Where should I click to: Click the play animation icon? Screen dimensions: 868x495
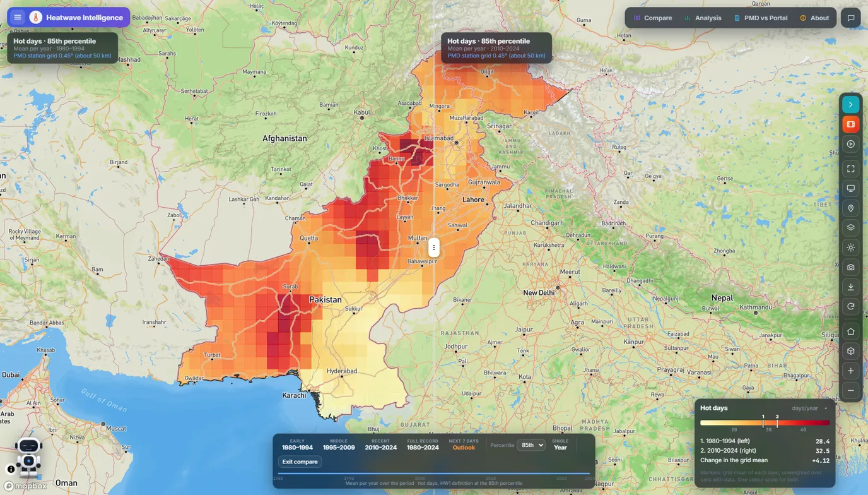(851, 144)
